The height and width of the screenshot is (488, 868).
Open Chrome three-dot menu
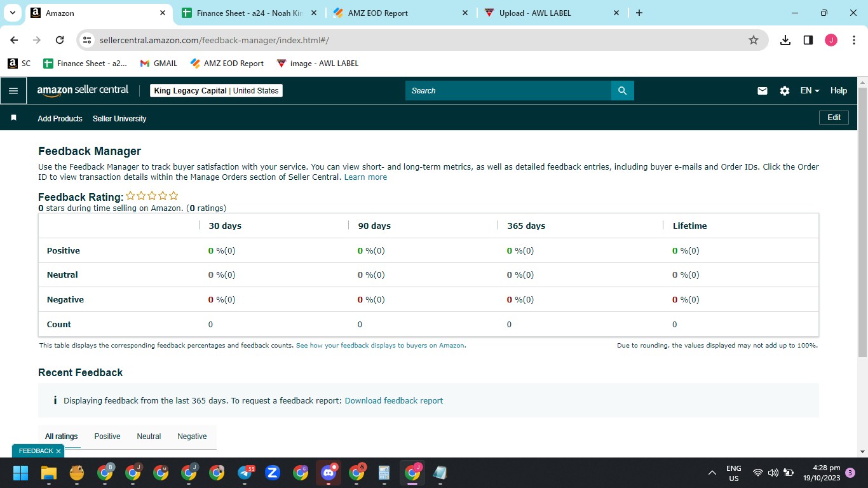[854, 40]
